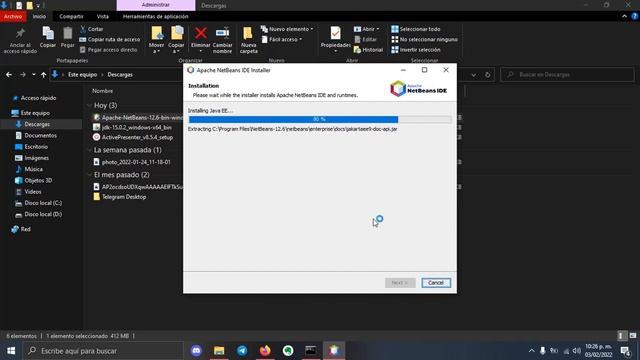Click the Explorer forward arrow
The height and width of the screenshot is (360, 640).
[22, 75]
